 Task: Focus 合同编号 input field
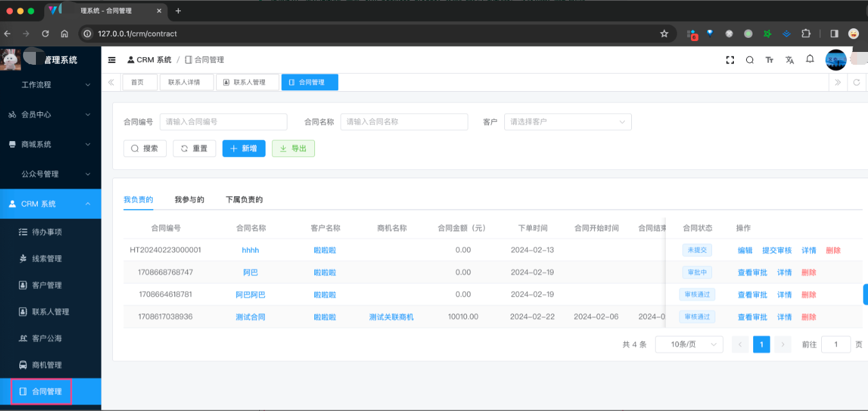tap(223, 122)
